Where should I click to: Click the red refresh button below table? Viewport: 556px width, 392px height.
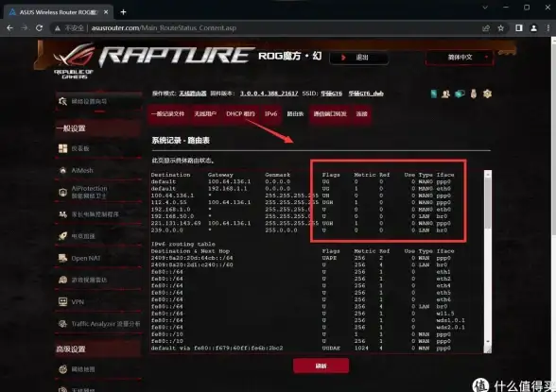(321, 366)
